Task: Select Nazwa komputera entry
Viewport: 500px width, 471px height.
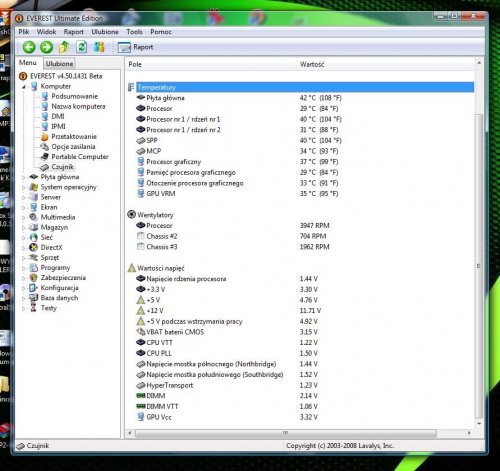Action: click(x=78, y=106)
